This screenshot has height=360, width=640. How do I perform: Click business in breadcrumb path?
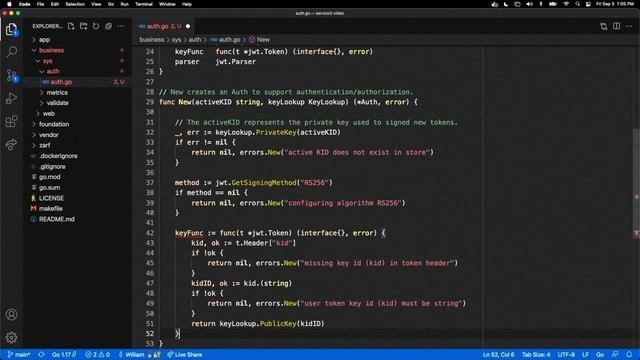151,40
